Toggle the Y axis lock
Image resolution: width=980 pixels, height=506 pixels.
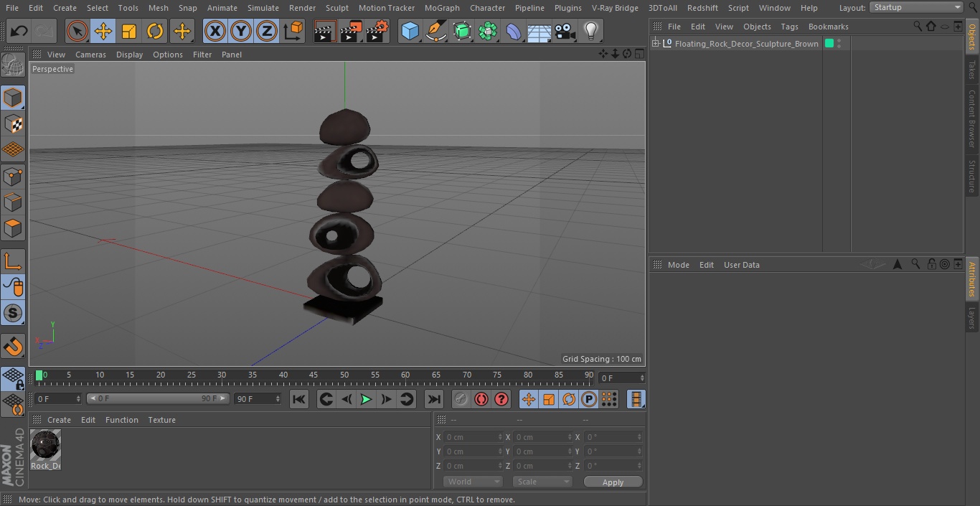241,31
